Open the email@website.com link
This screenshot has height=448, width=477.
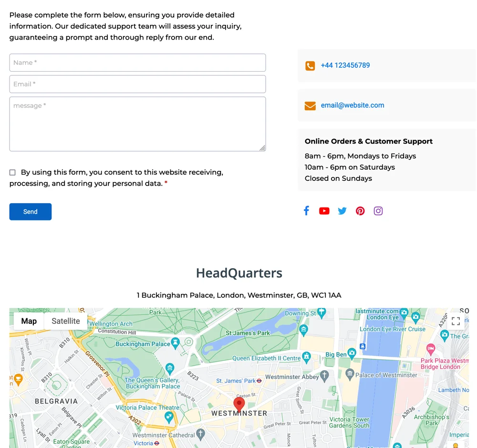point(353,105)
